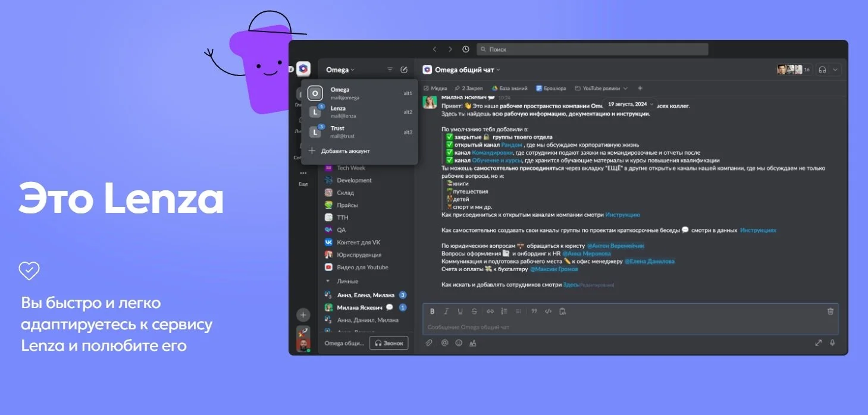The width and height of the screenshot is (868, 415).
Task: Open the history clock icon
Action: pos(466,49)
